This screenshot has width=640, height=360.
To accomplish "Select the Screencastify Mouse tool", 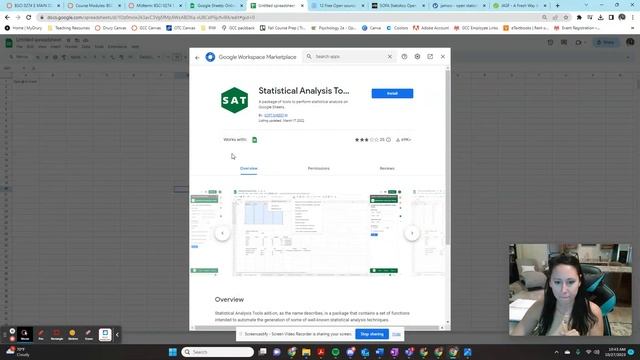I will click(25, 334).
